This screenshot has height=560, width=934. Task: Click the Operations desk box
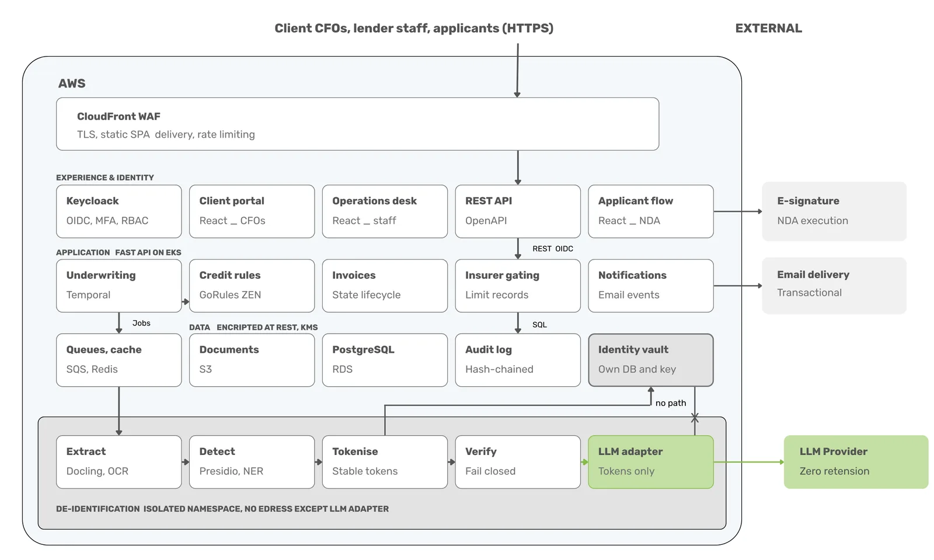coord(385,211)
